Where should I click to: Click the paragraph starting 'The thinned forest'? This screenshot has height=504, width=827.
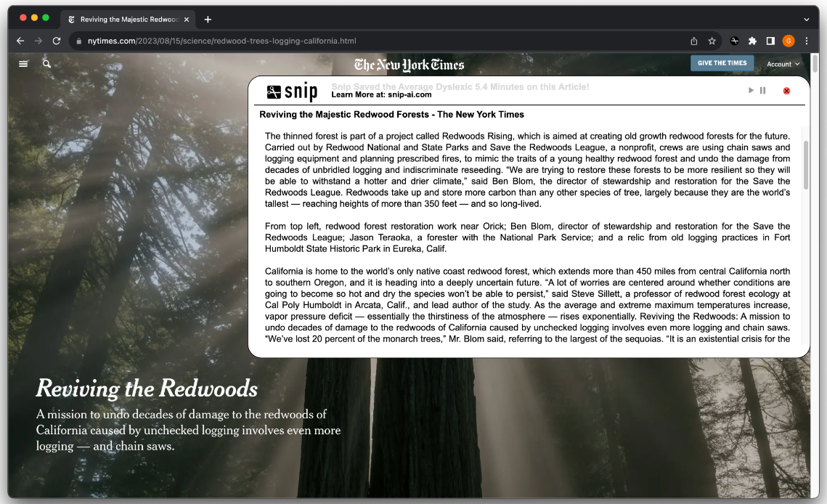pyautogui.click(x=527, y=170)
